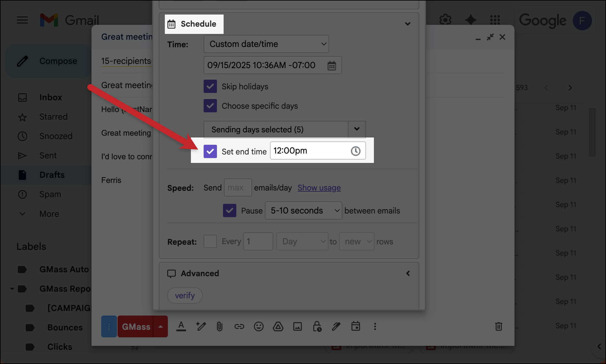Click the Show usage link
Image resolution: width=606 pixels, height=364 pixels.
[319, 188]
